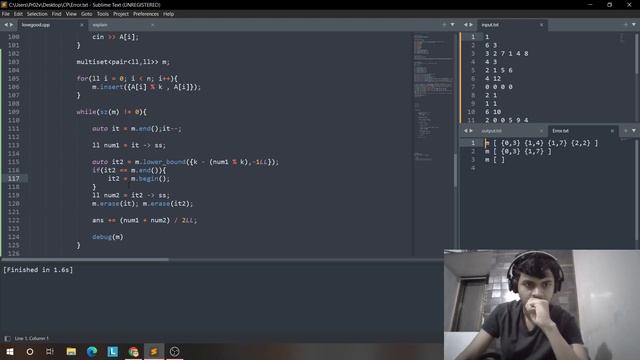Close the Error.txt tab
The image size is (640, 360).
coord(612,131)
